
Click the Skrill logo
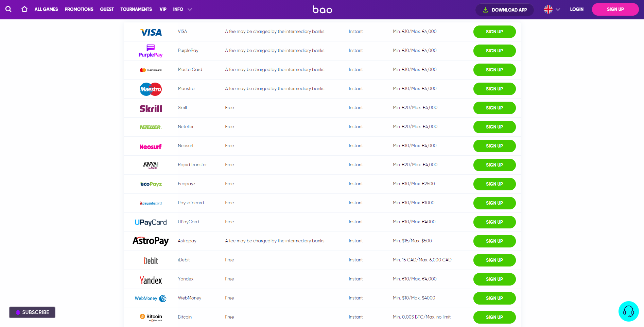(151, 108)
